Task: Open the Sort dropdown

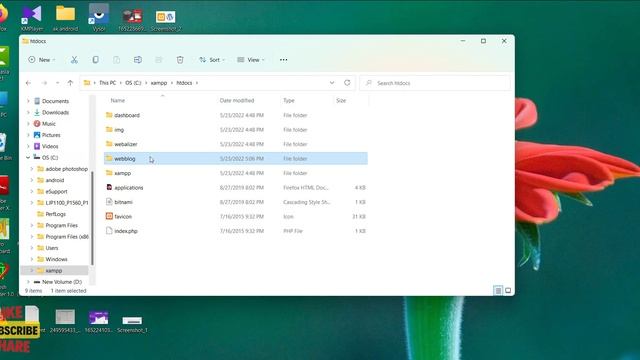Action: point(212,60)
